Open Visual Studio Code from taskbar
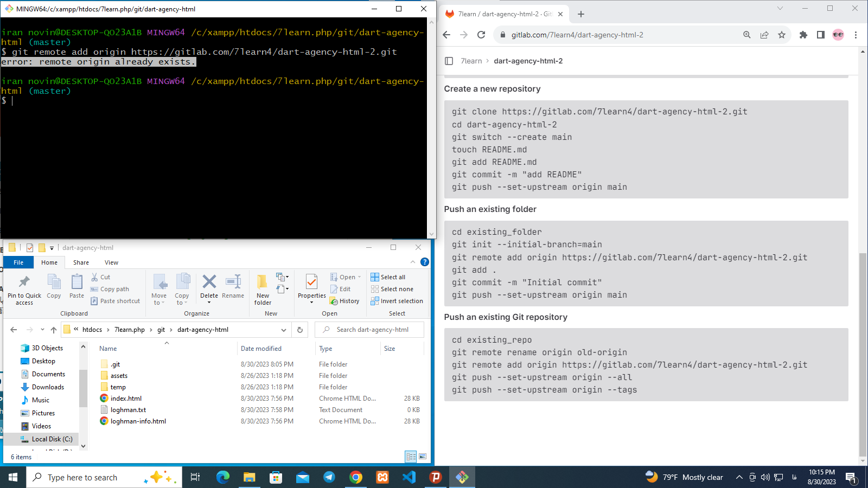 [409, 477]
